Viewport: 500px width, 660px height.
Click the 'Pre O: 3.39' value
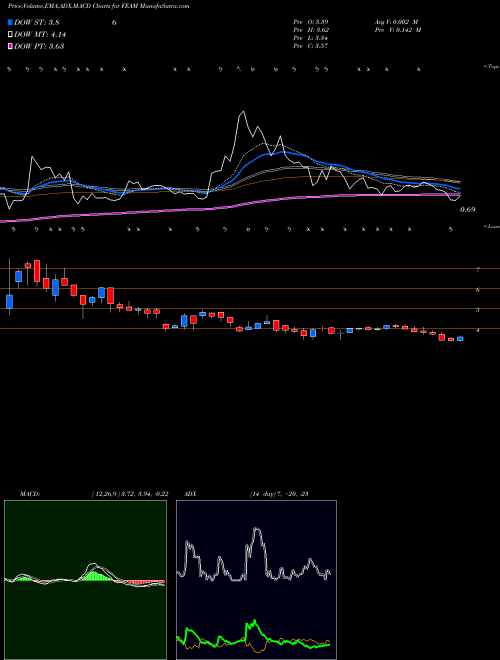point(311,22)
